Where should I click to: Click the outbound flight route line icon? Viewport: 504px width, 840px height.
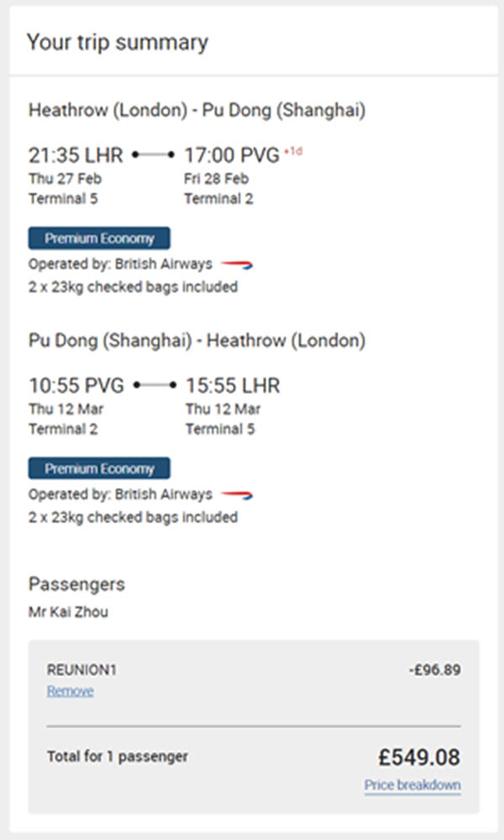point(154,155)
